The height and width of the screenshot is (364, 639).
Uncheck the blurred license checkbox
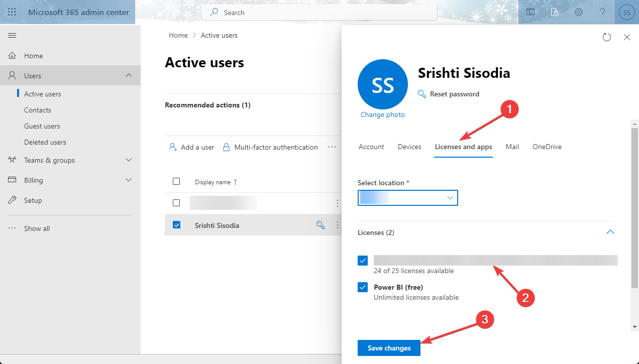(363, 261)
